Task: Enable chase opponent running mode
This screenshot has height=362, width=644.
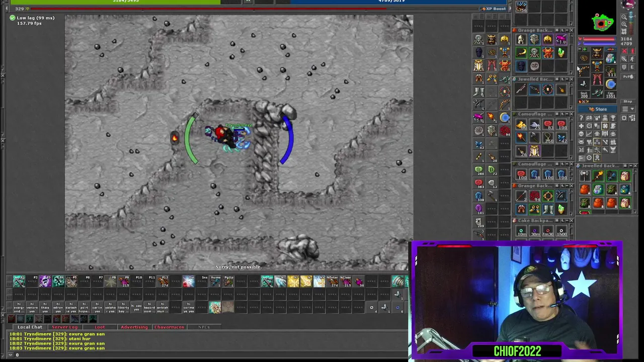Action: coord(632,59)
